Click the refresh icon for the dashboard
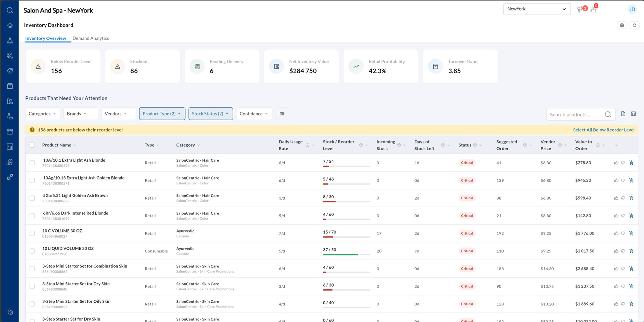The image size is (644, 322). click(634, 25)
